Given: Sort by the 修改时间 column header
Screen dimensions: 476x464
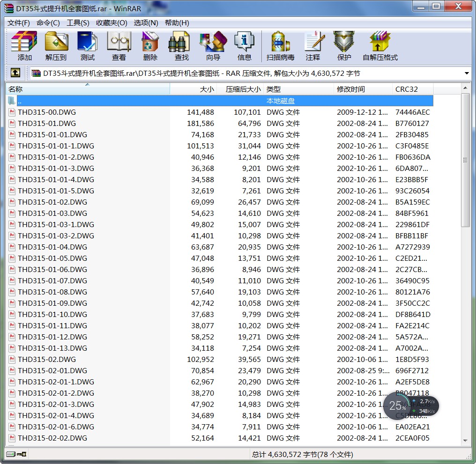Looking at the screenshot, I should pyautogui.click(x=363, y=89).
